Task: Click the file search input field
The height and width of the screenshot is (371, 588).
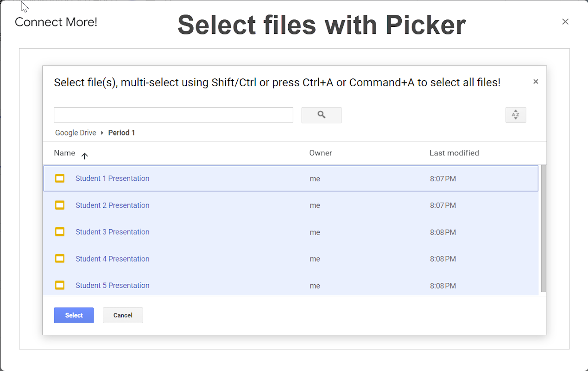Action: pyautogui.click(x=173, y=115)
